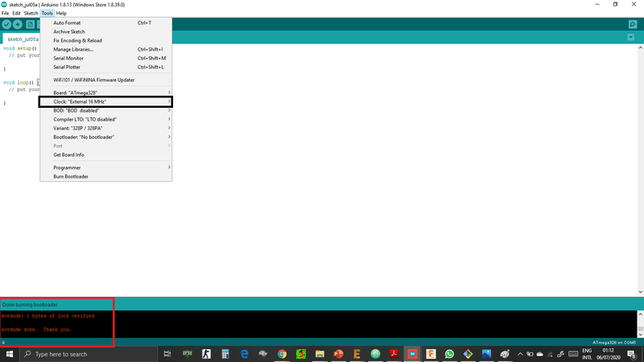Choose Archive Sketch menu entry
The width and height of the screenshot is (644, 362).
tap(106, 31)
